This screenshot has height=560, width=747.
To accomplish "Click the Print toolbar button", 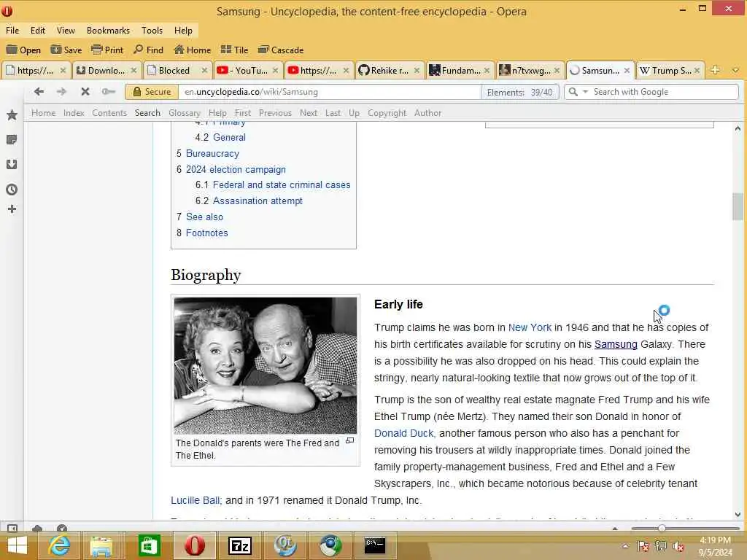I will (x=107, y=50).
